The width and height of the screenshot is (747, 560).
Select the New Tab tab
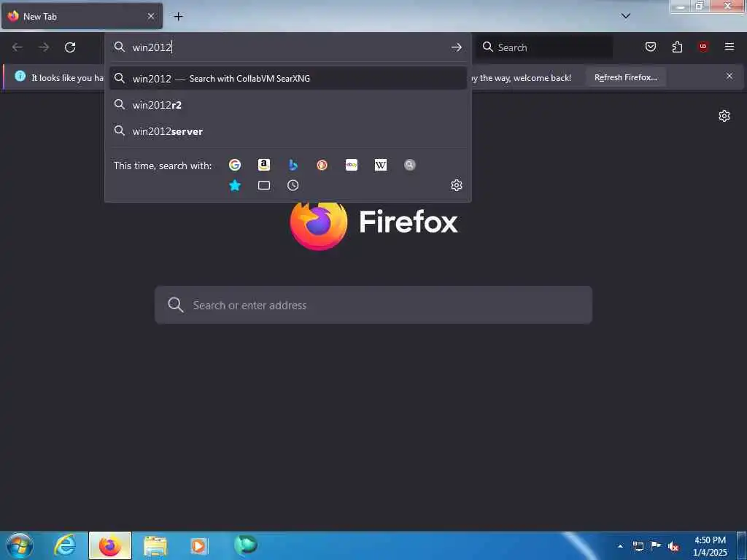point(82,16)
